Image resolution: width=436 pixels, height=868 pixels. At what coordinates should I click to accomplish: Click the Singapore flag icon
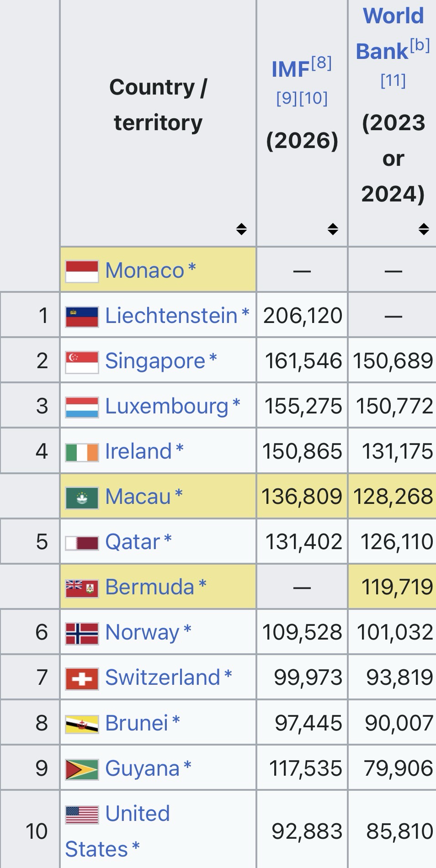click(82, 362)
